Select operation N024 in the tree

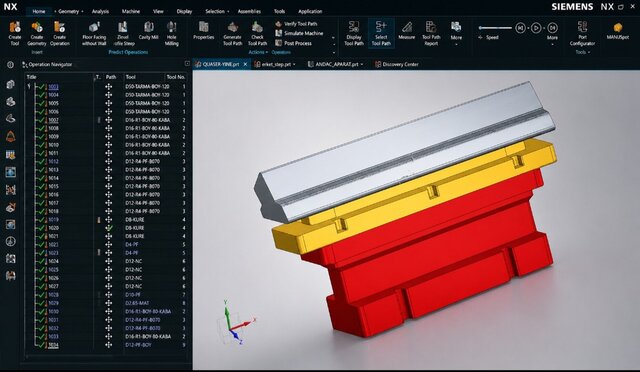pos(53,261)
